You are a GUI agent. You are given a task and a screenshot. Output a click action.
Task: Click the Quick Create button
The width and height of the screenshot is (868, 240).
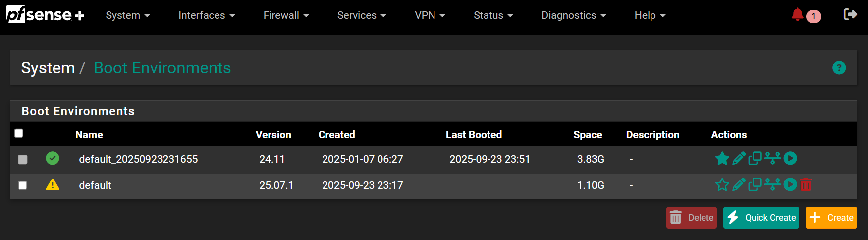(761, 218)
